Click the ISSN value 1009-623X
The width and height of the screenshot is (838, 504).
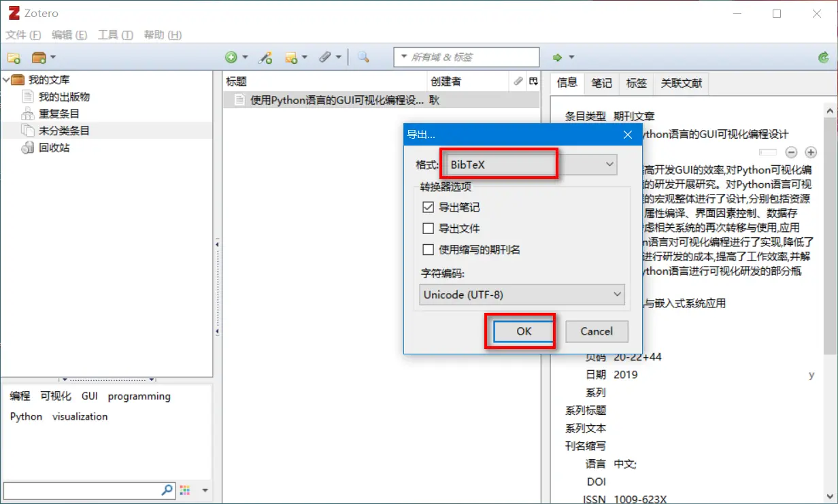640,499
